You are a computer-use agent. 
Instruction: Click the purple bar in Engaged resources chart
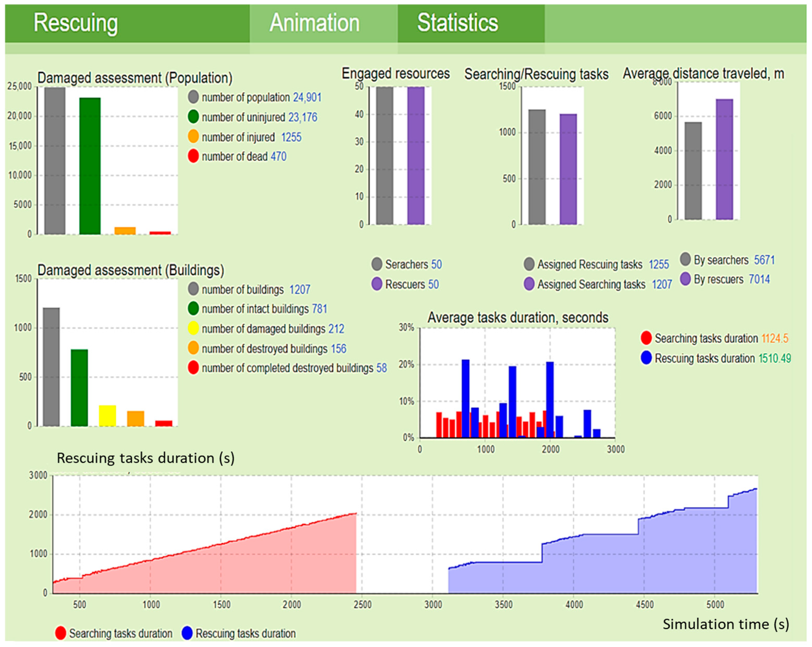point(416,156)
